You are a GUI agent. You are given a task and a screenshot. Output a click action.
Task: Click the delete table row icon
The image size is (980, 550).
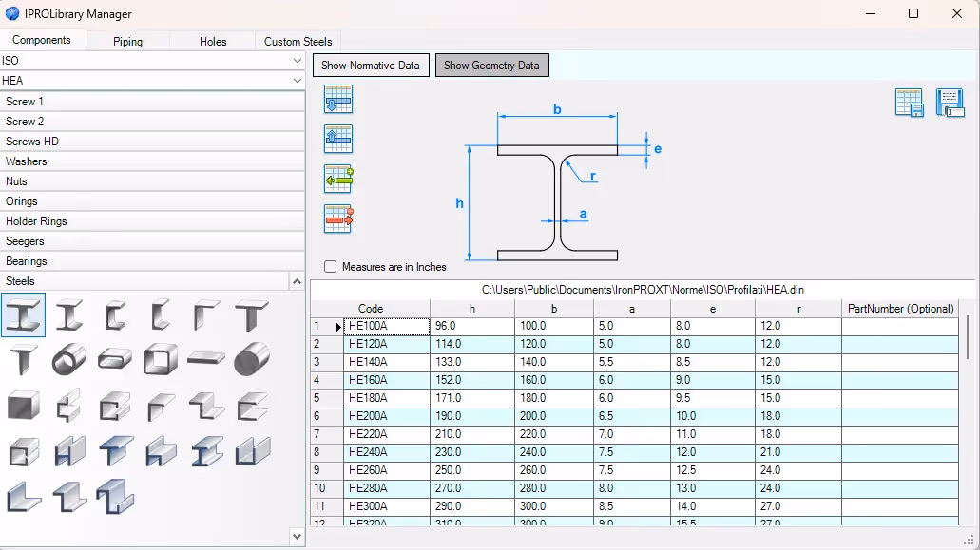coord(338,218)
